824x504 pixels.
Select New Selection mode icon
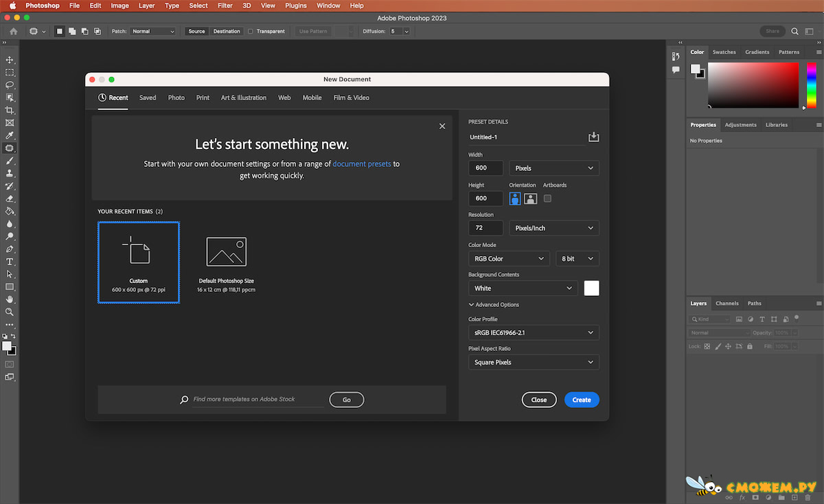pos(59,31)
